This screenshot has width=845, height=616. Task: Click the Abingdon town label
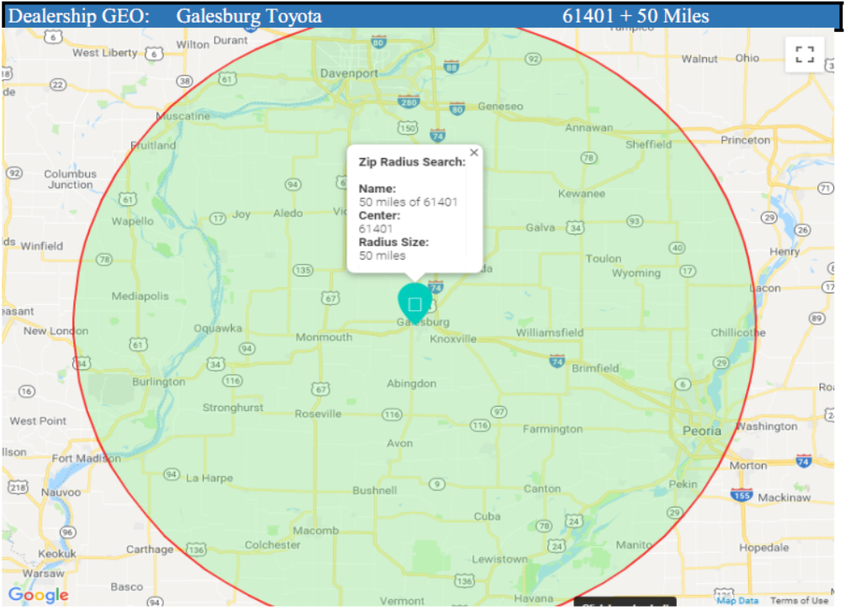[x=412, y=383]
